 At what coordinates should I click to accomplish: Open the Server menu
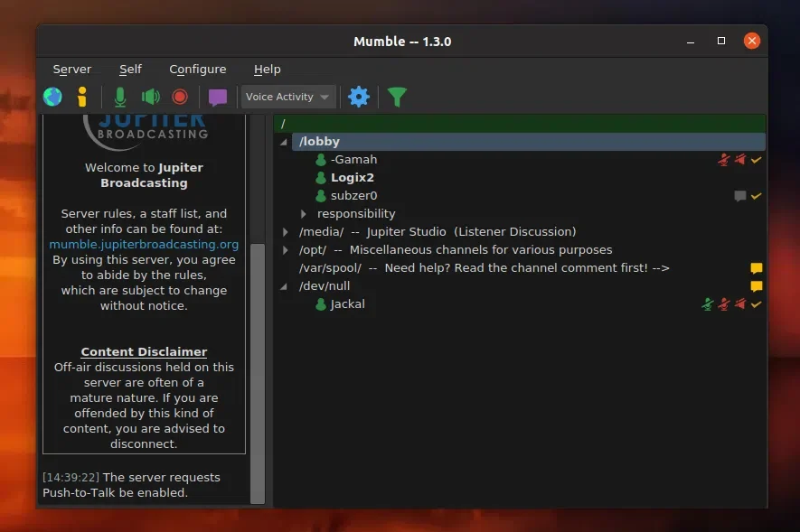(x=72, y=70)
